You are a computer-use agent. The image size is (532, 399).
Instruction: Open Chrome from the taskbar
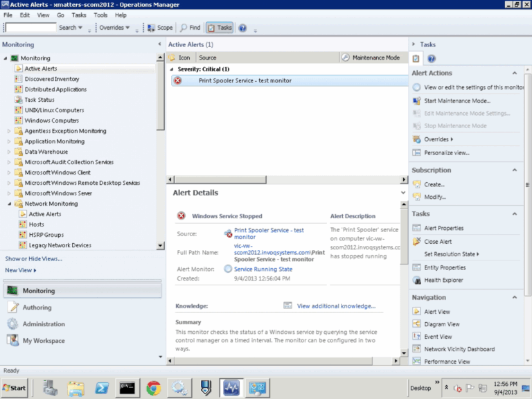pos(154,388)
